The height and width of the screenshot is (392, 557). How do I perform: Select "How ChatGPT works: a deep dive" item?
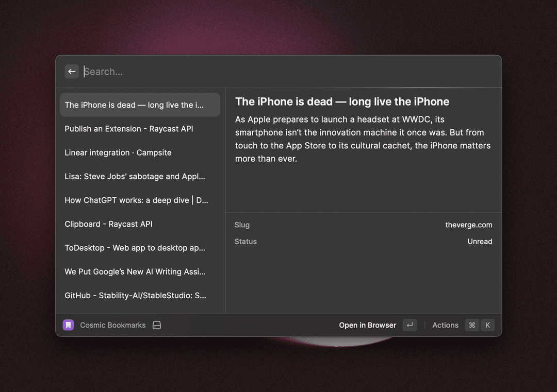click(140, 200)
